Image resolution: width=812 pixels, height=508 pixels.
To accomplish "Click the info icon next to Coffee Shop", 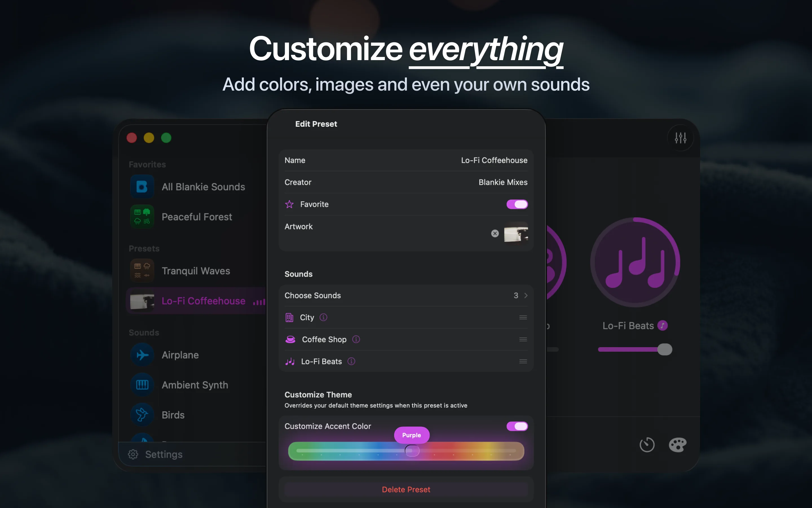I will point(356,339).
